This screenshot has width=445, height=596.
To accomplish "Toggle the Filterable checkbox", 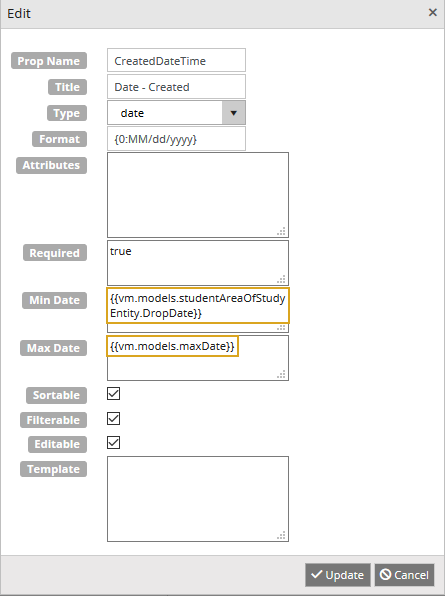I will (x=114, y=418).
